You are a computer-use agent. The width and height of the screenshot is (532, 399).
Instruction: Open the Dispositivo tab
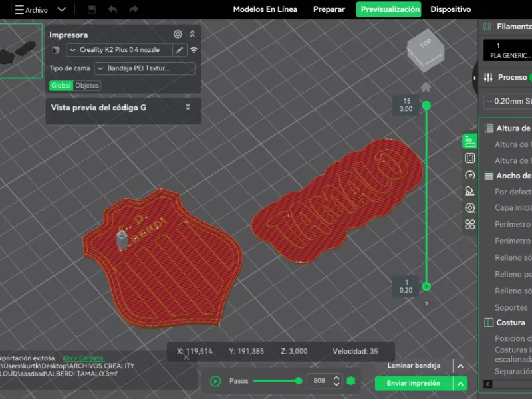[451, 9]
